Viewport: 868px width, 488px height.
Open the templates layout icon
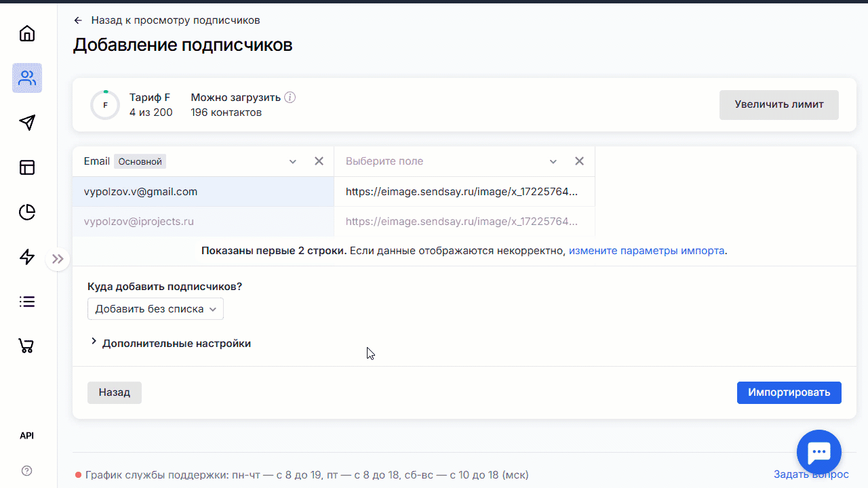[27, 167]
